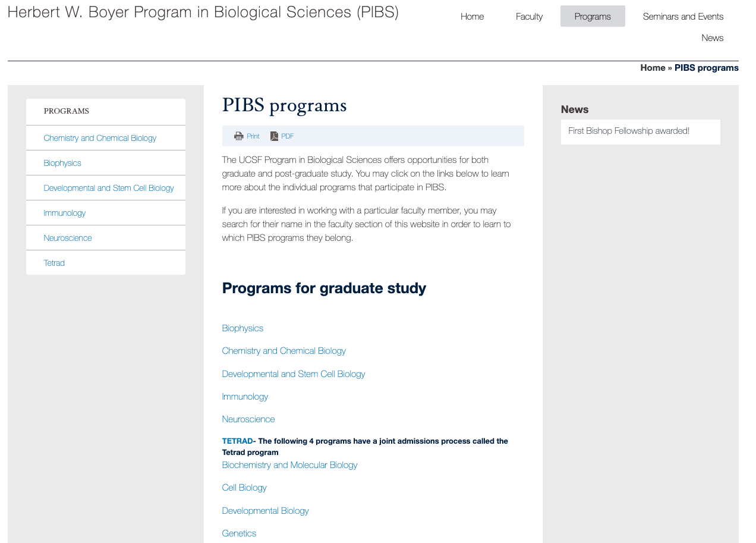Select Biophysics in the sidebar menu
The image size is (756, 543).
click(62, 163)
